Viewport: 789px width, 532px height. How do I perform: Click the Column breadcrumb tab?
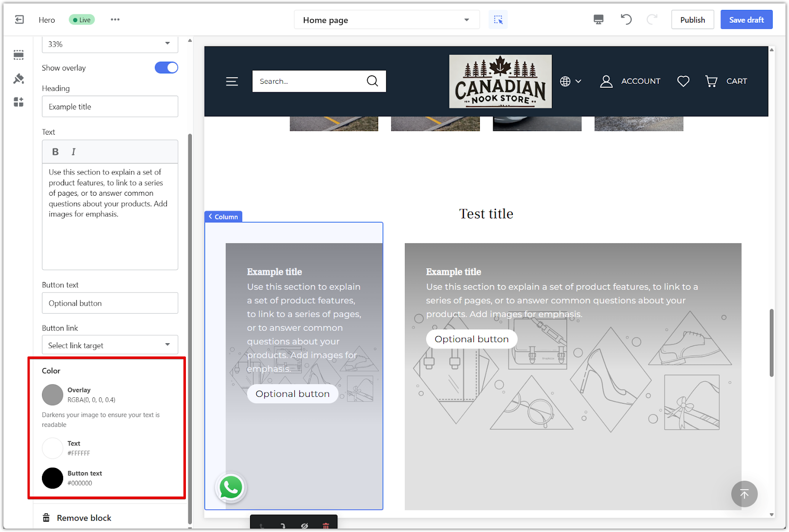(x=223, y=217)
